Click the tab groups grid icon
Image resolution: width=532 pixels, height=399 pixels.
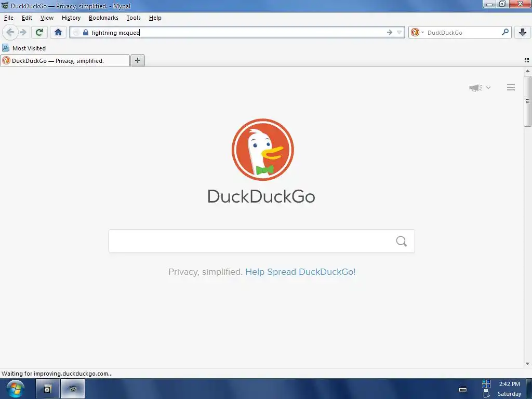coord(527,60)
